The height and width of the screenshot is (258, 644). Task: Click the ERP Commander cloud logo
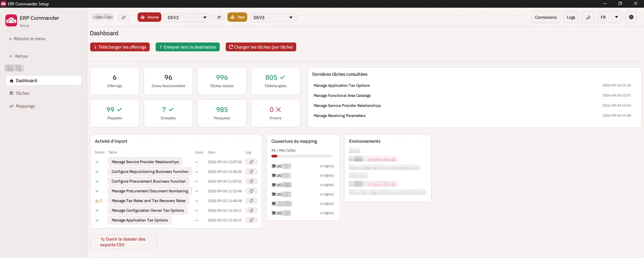tap(11, 20)
